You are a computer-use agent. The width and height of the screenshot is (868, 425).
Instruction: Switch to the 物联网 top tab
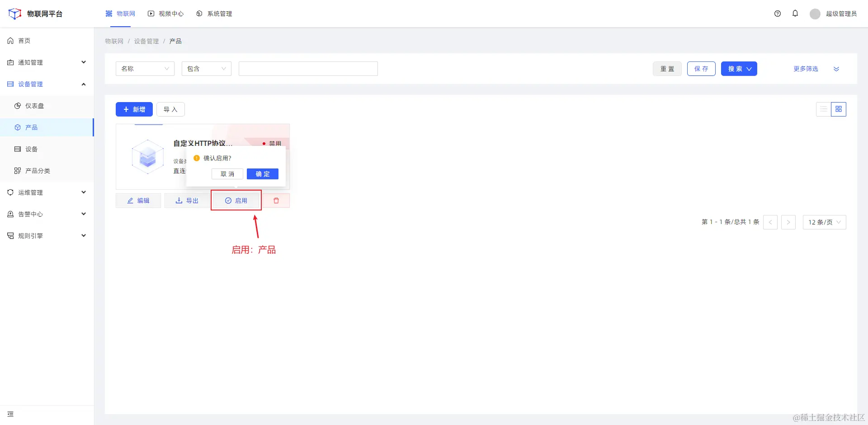point(120,14)
